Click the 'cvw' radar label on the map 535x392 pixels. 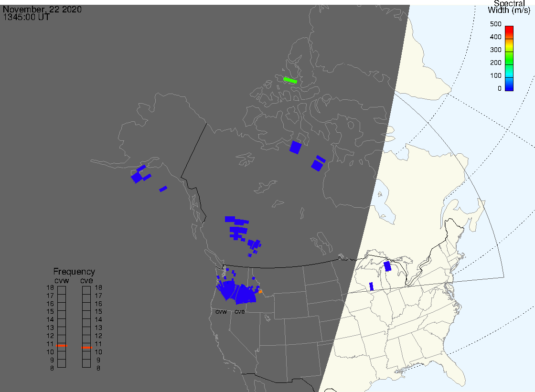221,312
